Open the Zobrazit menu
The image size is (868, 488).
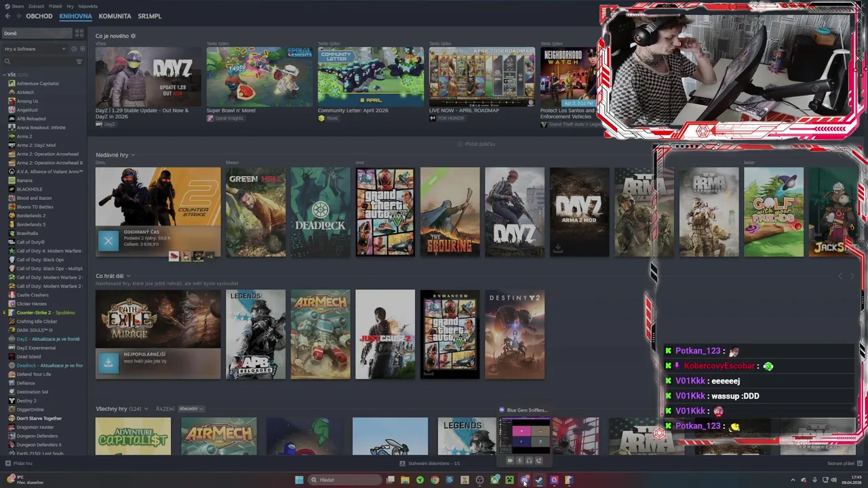[36, 6]
